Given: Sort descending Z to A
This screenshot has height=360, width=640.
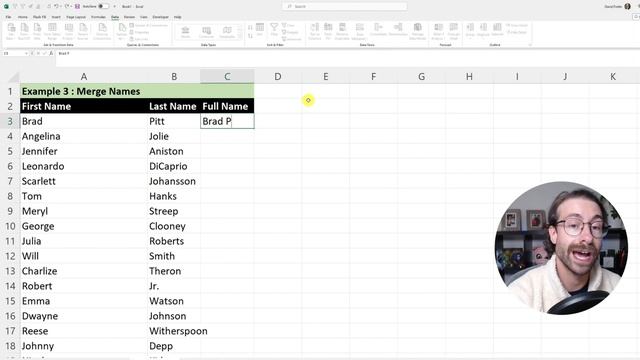Looking at the screenshot, I should coord(250,36).
